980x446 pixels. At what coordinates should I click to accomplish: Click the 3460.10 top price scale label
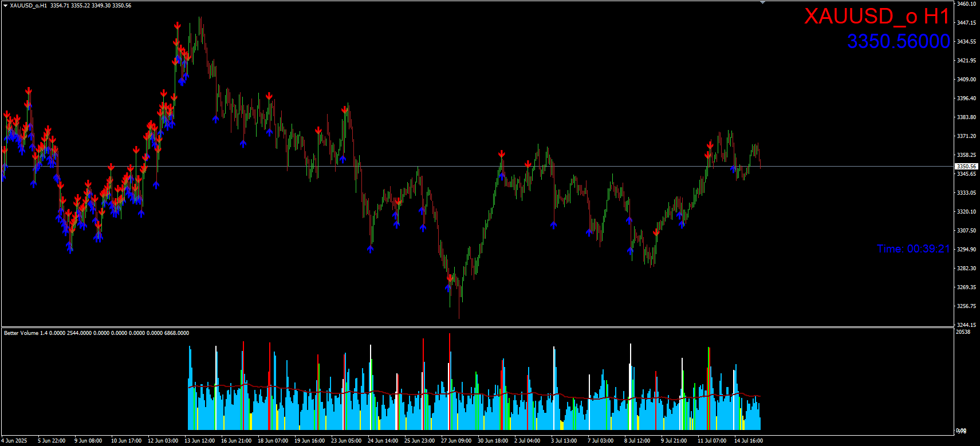[966, 4]
